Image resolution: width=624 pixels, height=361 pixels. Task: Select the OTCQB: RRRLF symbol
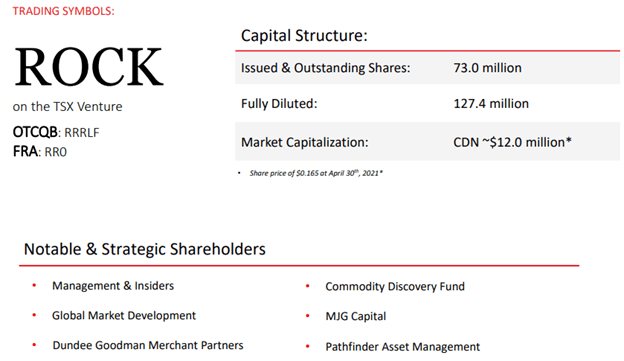[56, 132]
